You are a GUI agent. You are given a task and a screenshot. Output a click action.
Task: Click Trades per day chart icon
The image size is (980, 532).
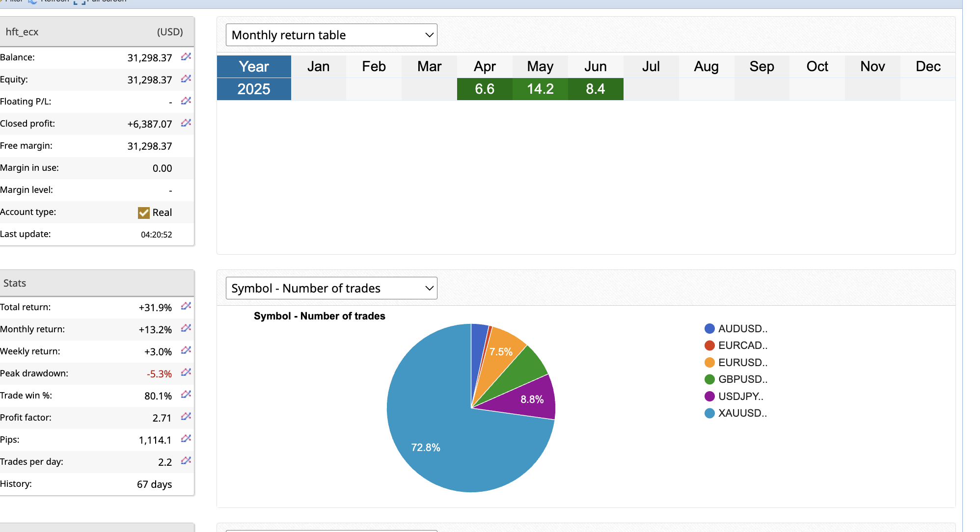pyautogui.click(x=186, y=461)
